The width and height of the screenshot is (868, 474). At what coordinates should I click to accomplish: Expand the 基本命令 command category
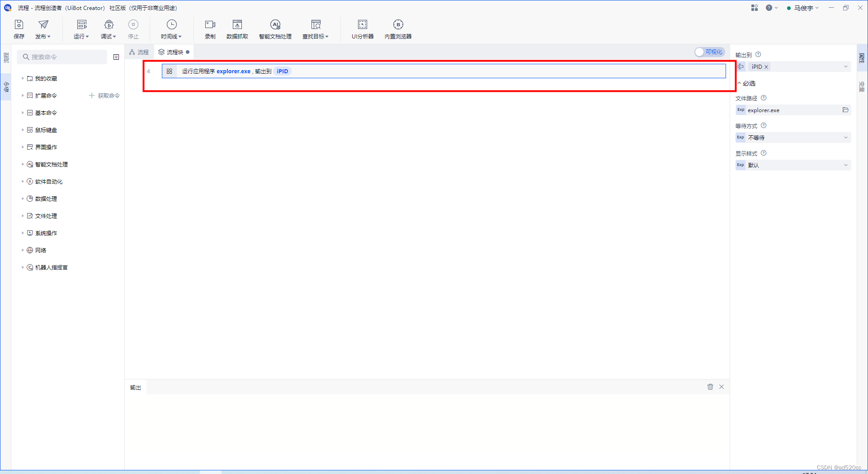point(45,113)
